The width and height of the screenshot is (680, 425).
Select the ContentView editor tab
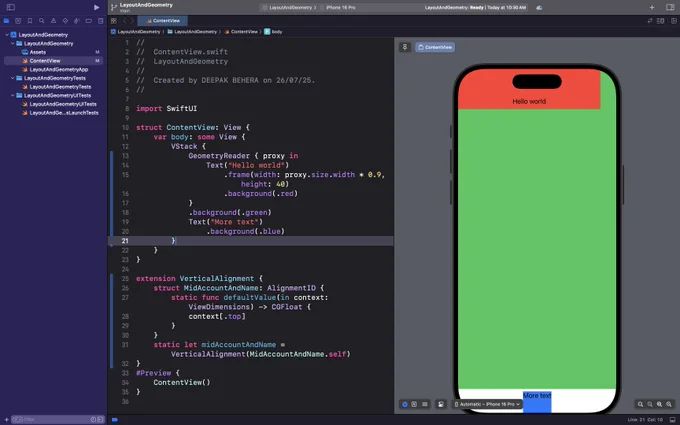pos(163,20)
